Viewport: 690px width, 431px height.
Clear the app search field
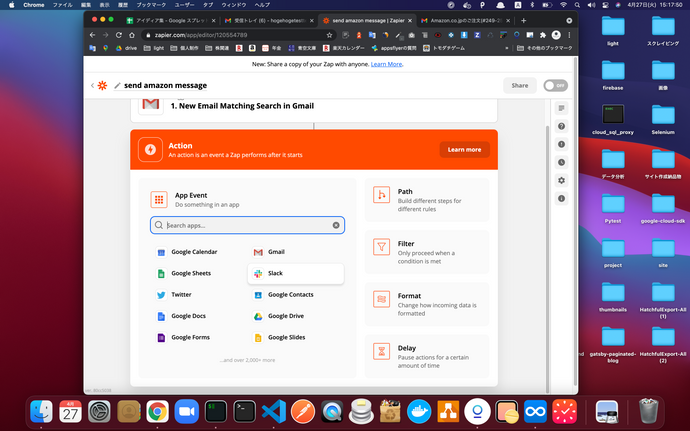tap(336, 225)
